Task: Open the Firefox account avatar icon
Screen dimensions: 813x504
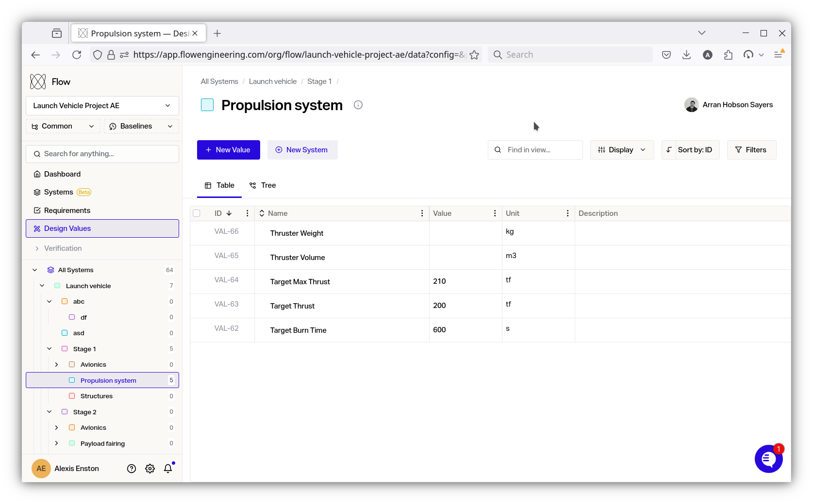Action: (708, 55)
